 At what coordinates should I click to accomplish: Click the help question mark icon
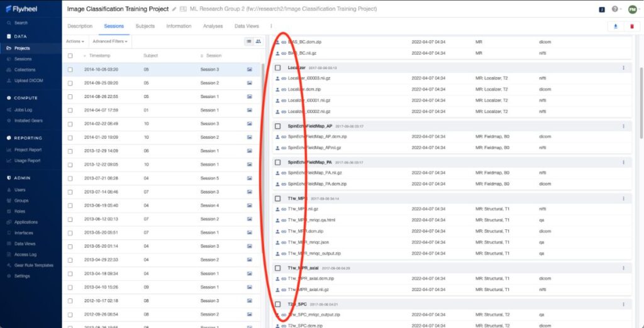pyautogui.click(x=614, y=9)
